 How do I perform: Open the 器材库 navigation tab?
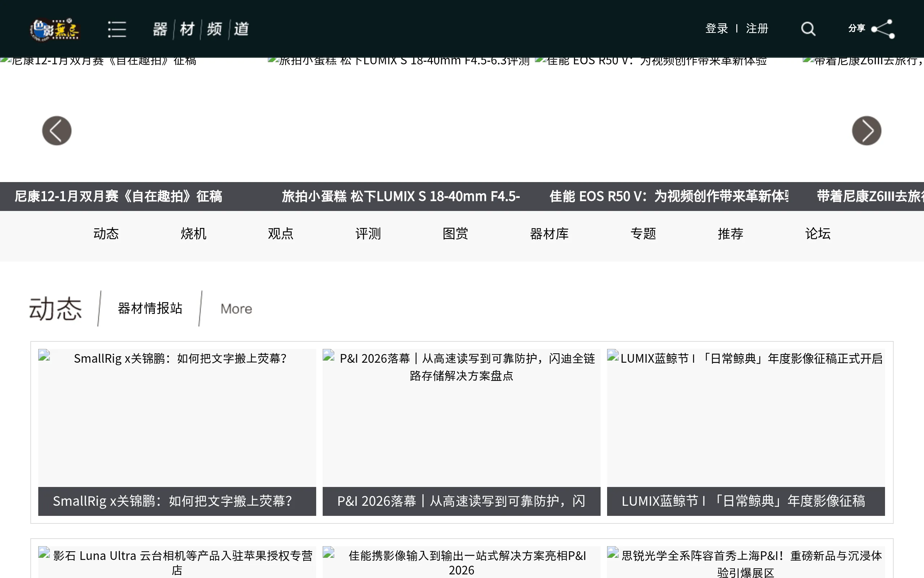pyautogui.click(x=549, y=234)
